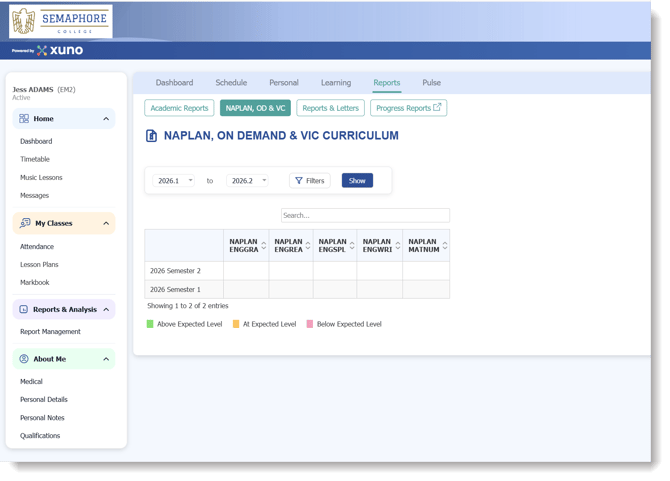
Task: Open the 2026.1 start period dropdown
Action: (x=173, y=181)
